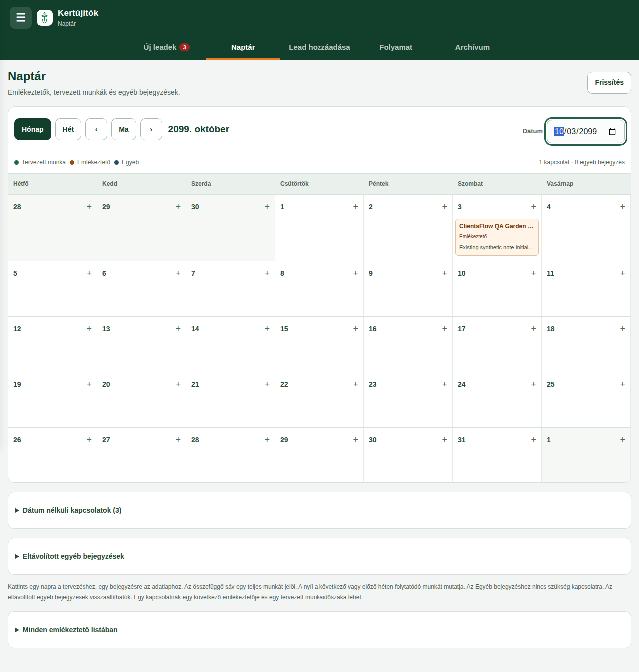Viewport: 639px width, 672px height.
Task: Add entry on November 1 in last row
Action: point(623,440)
